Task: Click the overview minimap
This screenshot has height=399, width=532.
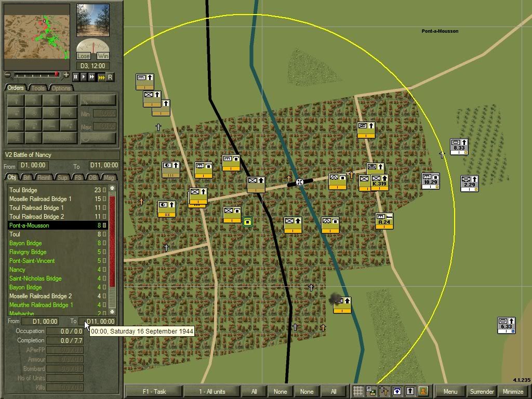Action: tap(36, 37)
